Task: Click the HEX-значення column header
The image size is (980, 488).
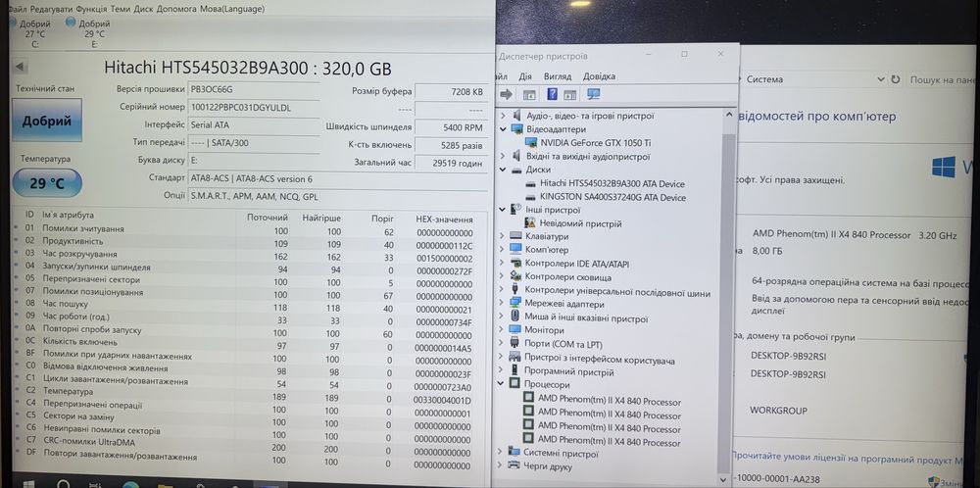Action: coord(444,220)
